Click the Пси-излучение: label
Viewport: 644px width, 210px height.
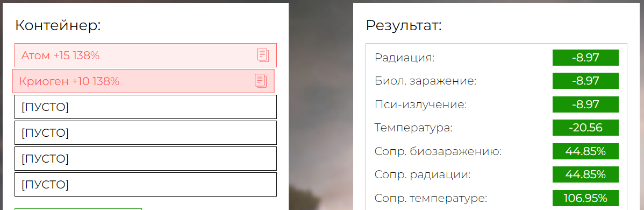tap(420, 104)
